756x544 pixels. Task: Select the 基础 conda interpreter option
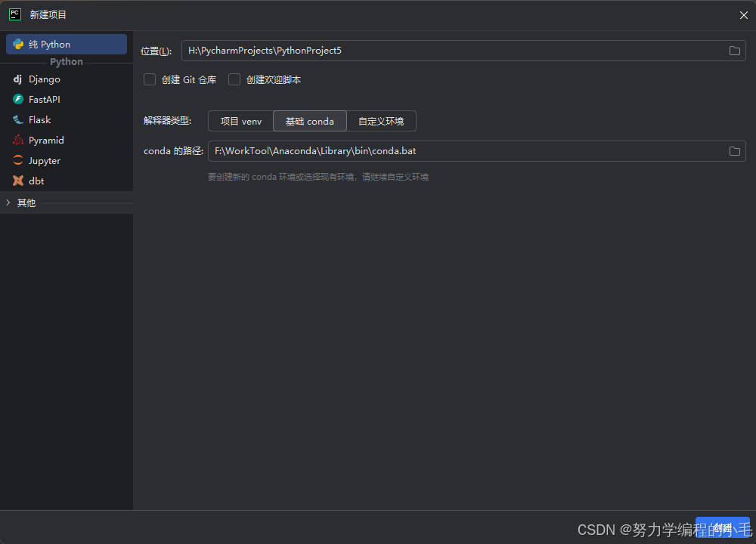[x=309, y=121]
